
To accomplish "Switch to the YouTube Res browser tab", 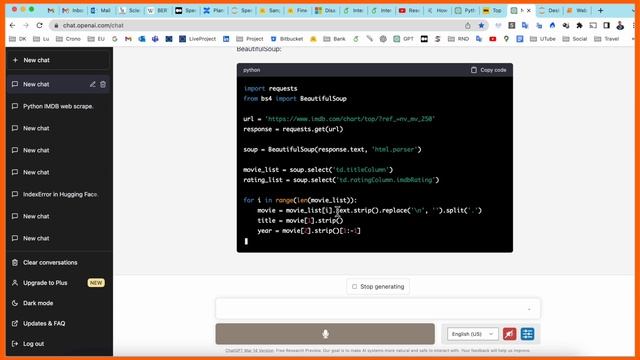I will click(x=409, y=10).
